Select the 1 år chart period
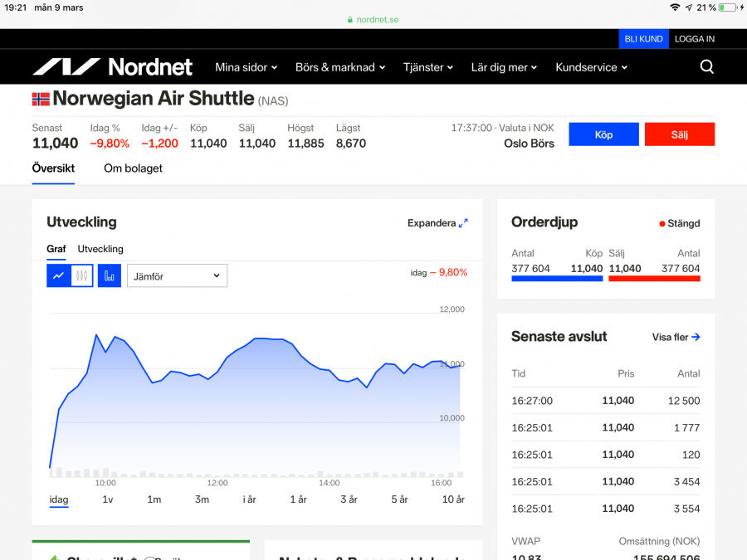 click(x=298, y=499)
